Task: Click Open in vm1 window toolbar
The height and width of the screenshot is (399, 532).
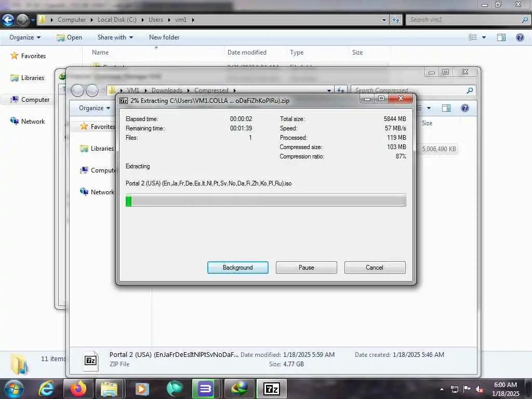Action: click(x=70, y=37)
